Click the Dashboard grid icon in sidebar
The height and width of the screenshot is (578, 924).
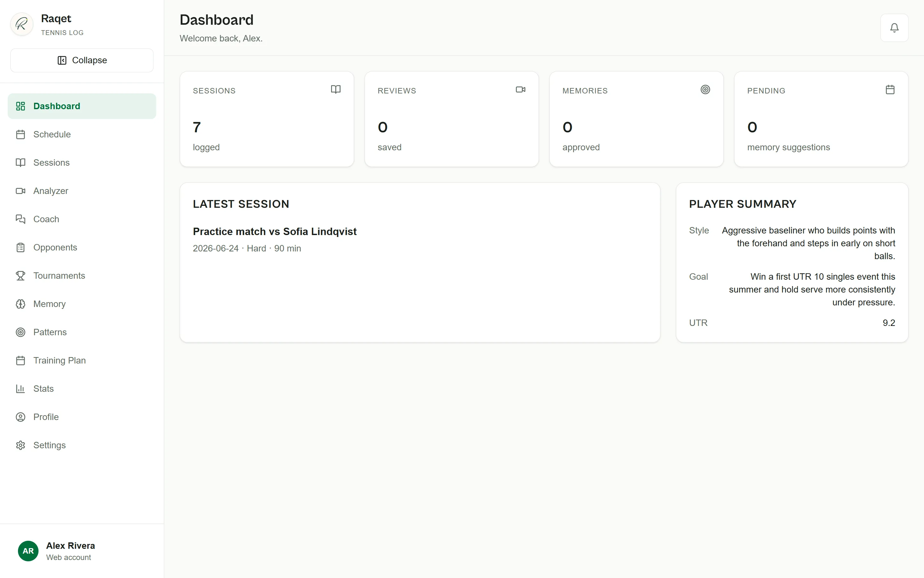[21, 106]
